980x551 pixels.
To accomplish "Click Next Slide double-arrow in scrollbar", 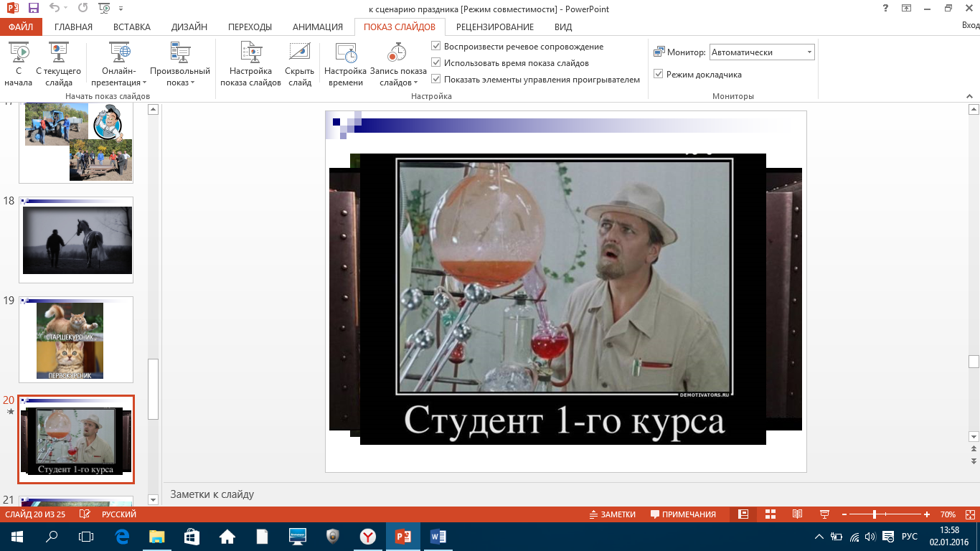I will [974, 461].
